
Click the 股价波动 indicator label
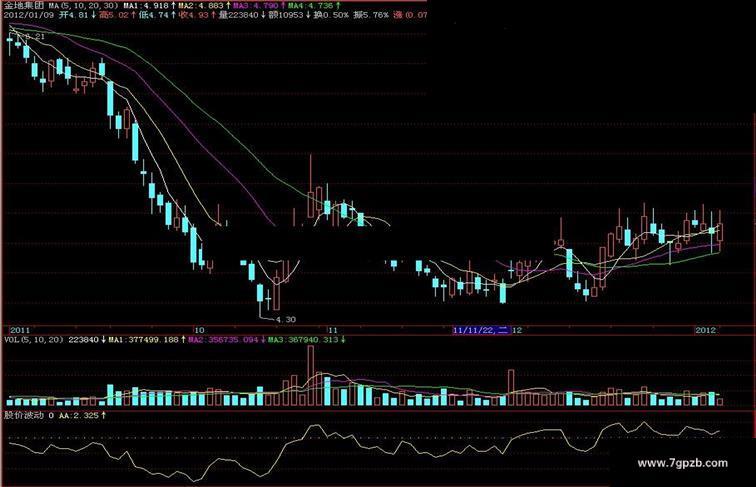24,415
